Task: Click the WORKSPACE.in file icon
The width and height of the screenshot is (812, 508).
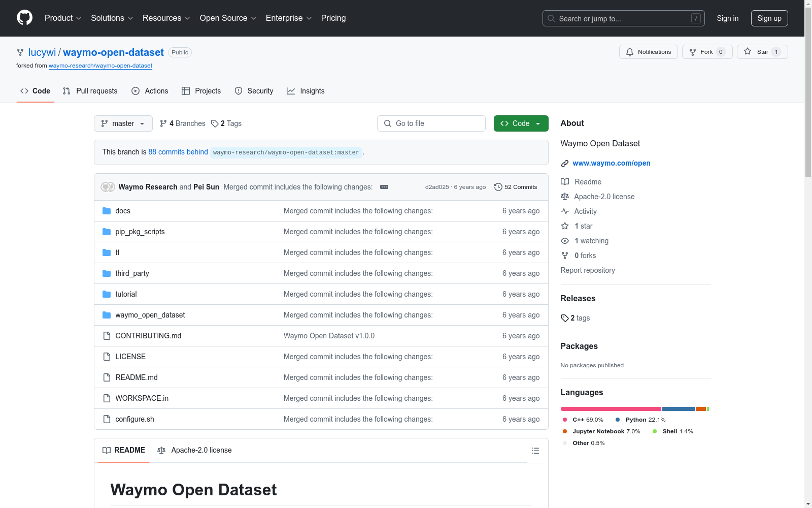Action: (x=107, y=398)
